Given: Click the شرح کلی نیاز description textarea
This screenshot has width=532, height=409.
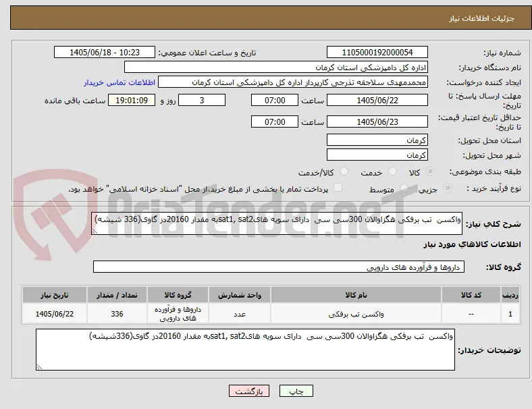Looking at the screenshot, I should [x=277, y=223].
